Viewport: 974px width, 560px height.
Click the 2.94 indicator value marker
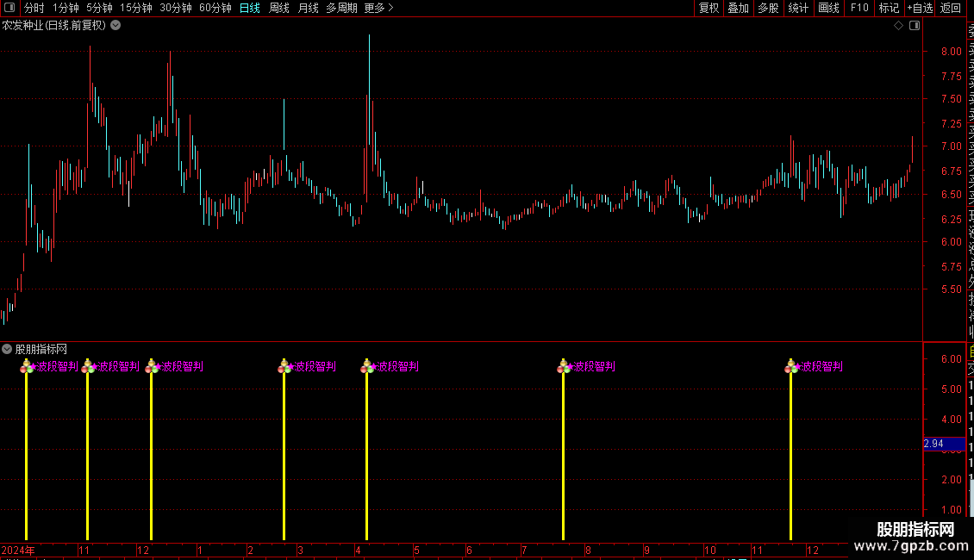pos(944,444)
